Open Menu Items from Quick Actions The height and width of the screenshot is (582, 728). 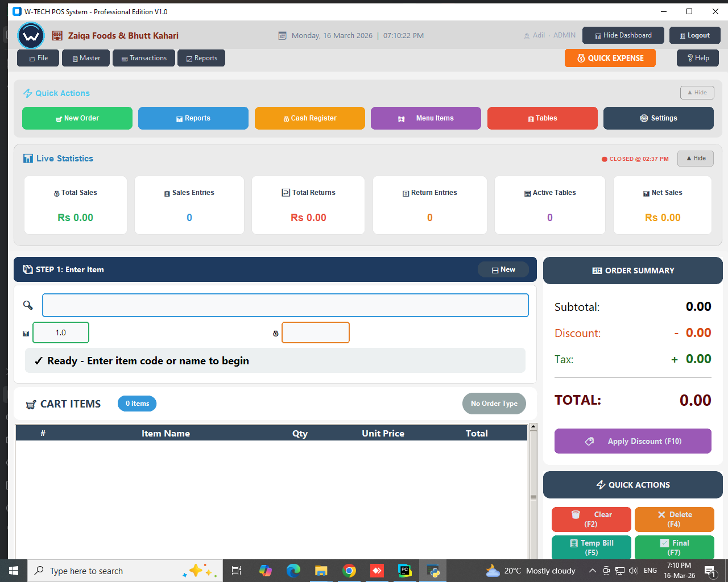coord(426,118)
